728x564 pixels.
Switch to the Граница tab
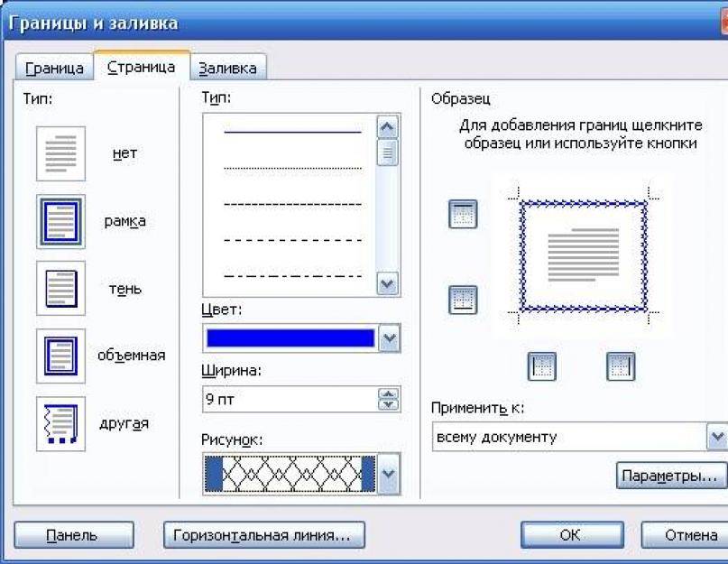pos(54,69)
